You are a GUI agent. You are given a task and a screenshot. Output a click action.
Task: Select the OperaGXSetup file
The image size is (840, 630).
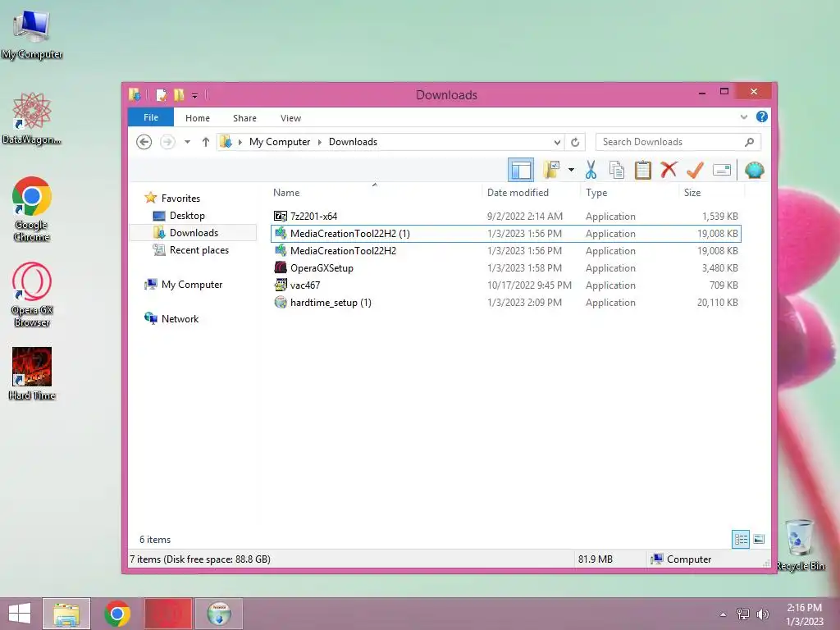506,268
